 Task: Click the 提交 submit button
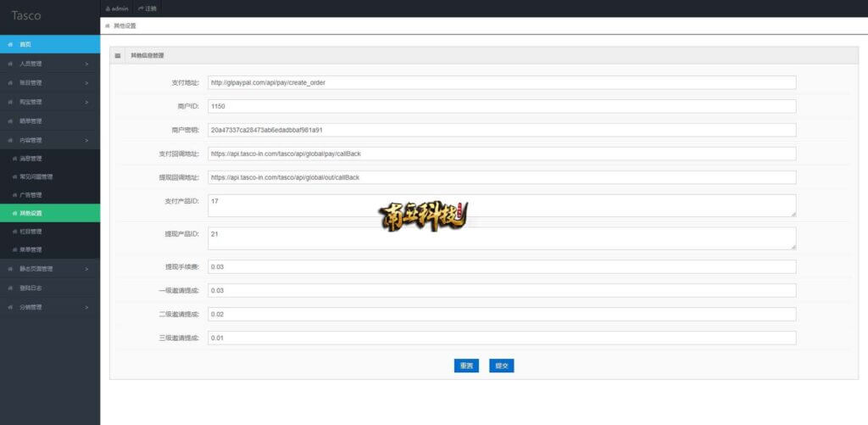(502, 366)
